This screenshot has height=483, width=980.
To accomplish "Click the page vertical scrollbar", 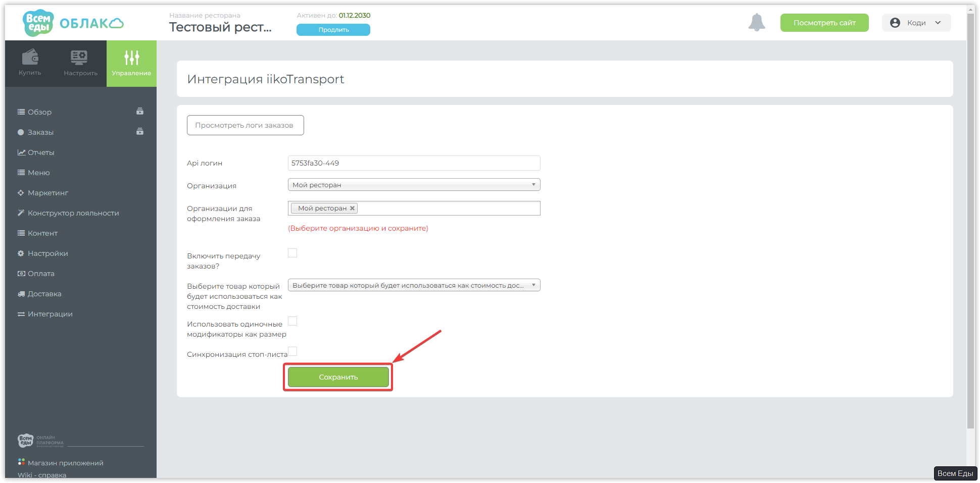I will coord(970,221).
